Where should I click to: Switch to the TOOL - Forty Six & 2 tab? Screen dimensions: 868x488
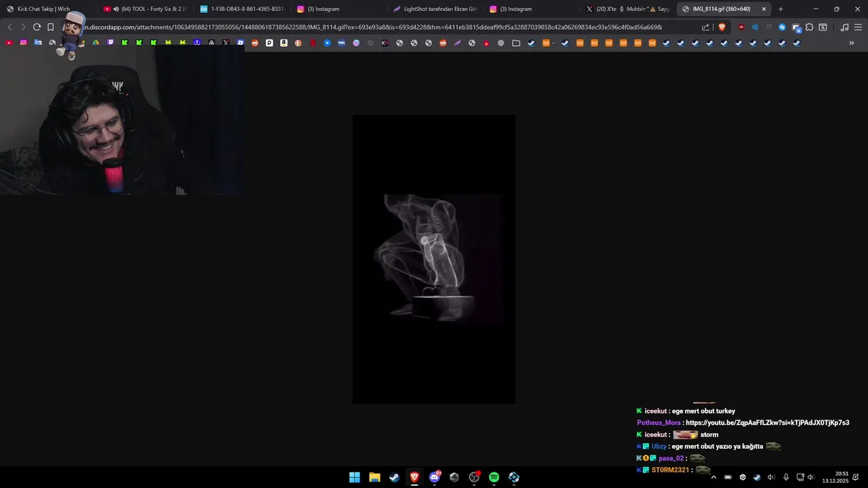click(x=144, y=9)
